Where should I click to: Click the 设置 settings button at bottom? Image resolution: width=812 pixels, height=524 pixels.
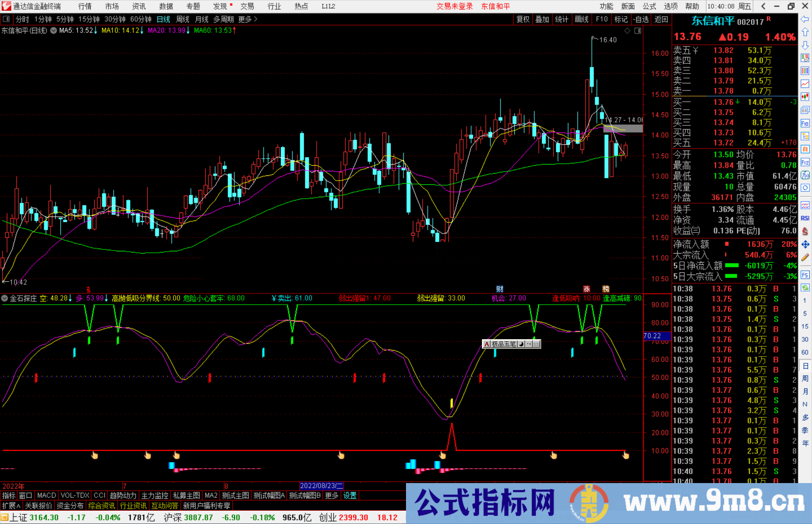pos(349,495)
